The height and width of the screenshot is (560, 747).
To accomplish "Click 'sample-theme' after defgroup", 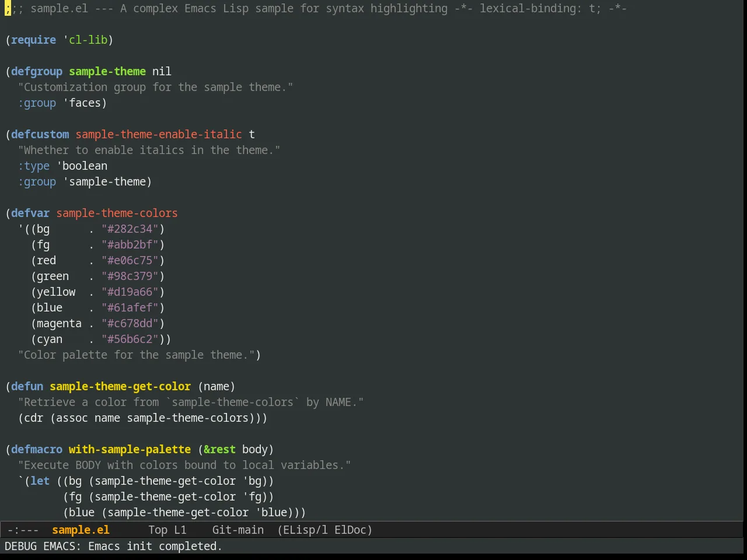I will (x=107, y=71).
